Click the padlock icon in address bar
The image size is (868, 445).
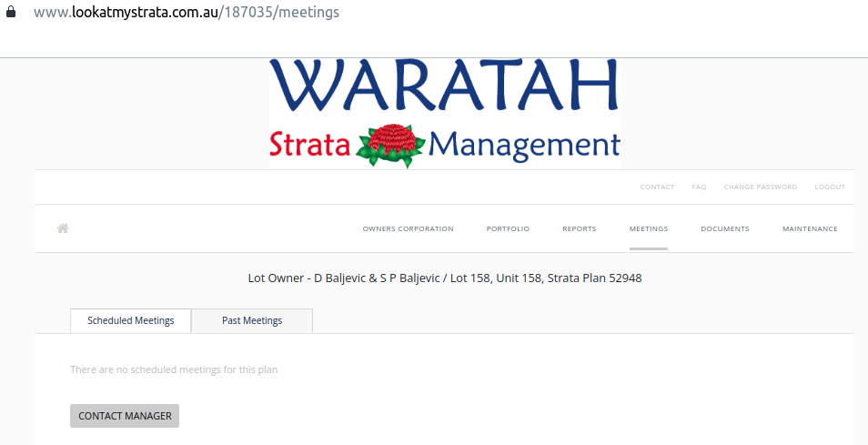point(11,12)
